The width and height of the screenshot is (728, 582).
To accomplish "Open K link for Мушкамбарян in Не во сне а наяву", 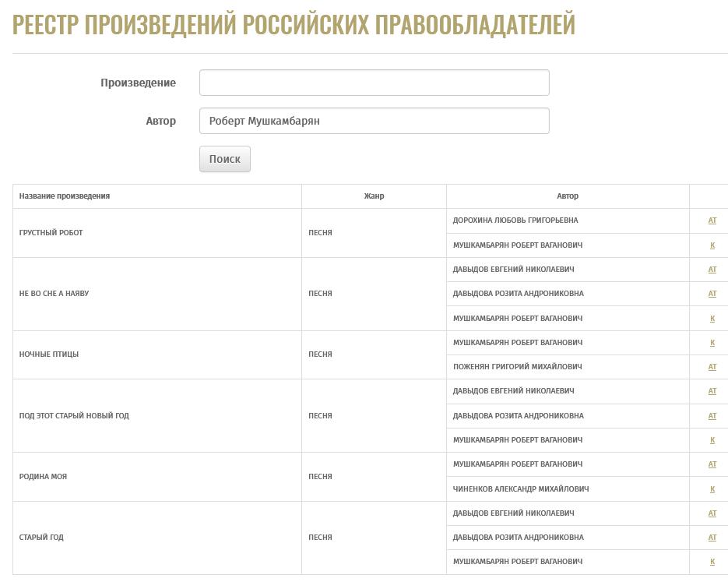I will (712, 319).
